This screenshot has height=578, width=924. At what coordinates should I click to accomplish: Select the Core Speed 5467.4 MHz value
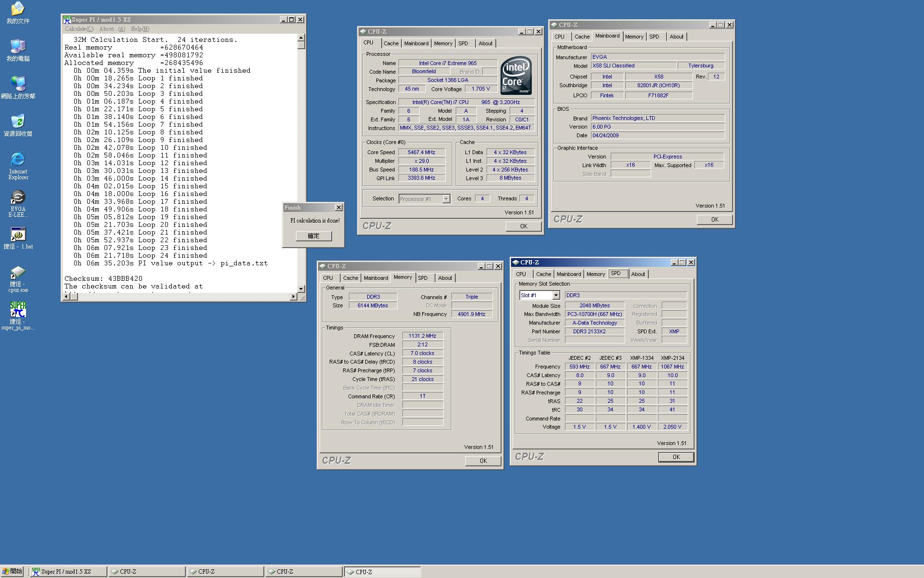click(421, 152)
